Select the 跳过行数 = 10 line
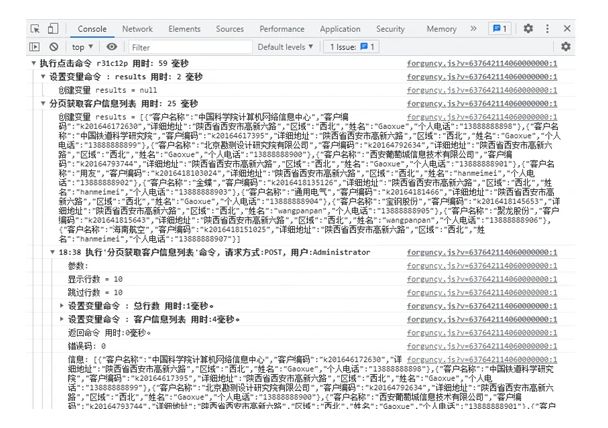The height and width of the screenshot is (428, 608). click(95, 293)
